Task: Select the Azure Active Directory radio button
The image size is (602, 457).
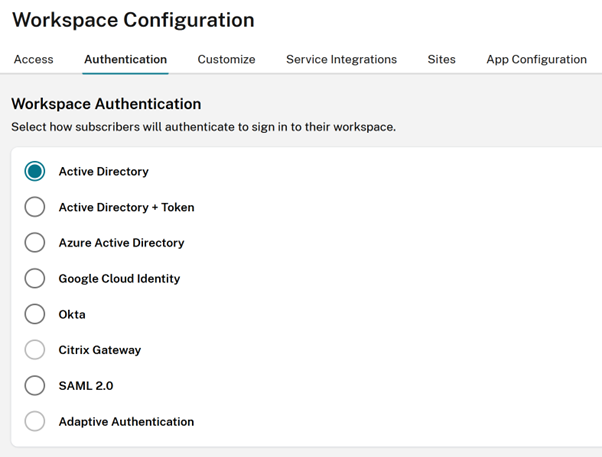Action: point(35,243)
